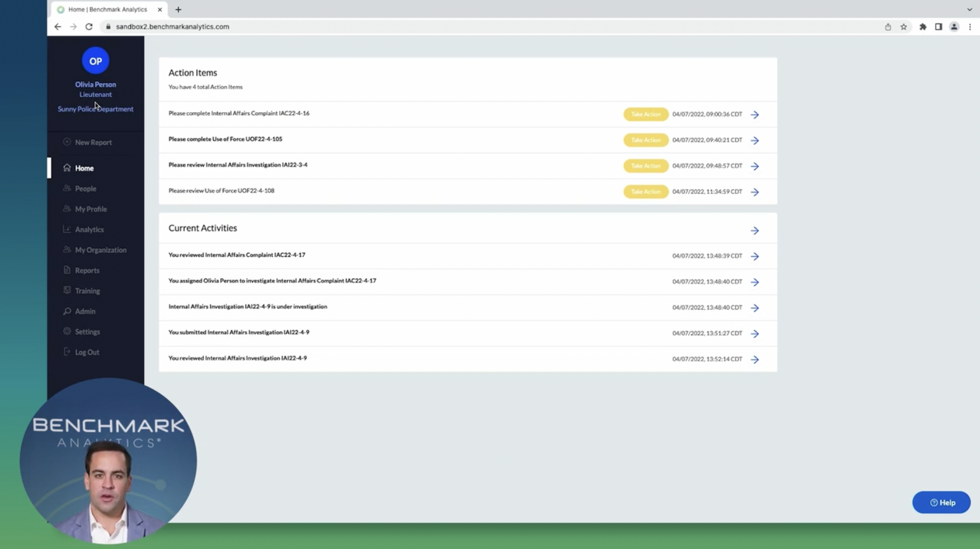The image size is (980, 549).
Task: Open the My Organization page
Action: (95, 250)
